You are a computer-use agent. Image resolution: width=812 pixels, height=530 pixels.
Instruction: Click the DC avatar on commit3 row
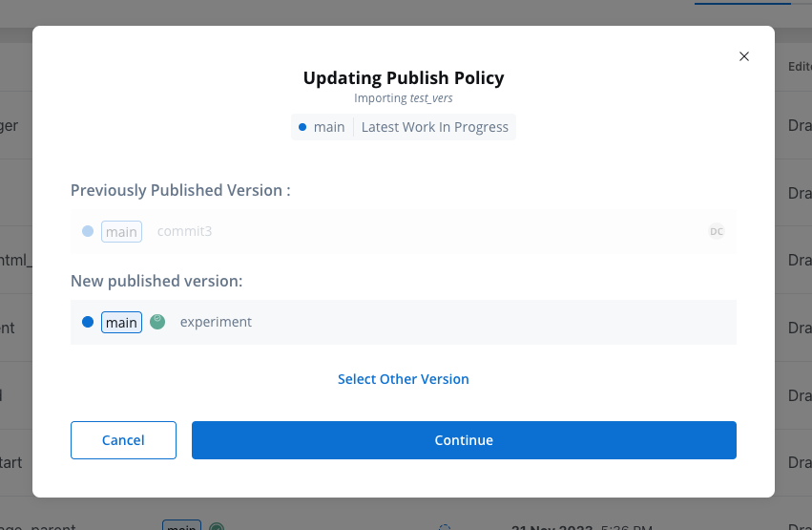click(717, 231)
